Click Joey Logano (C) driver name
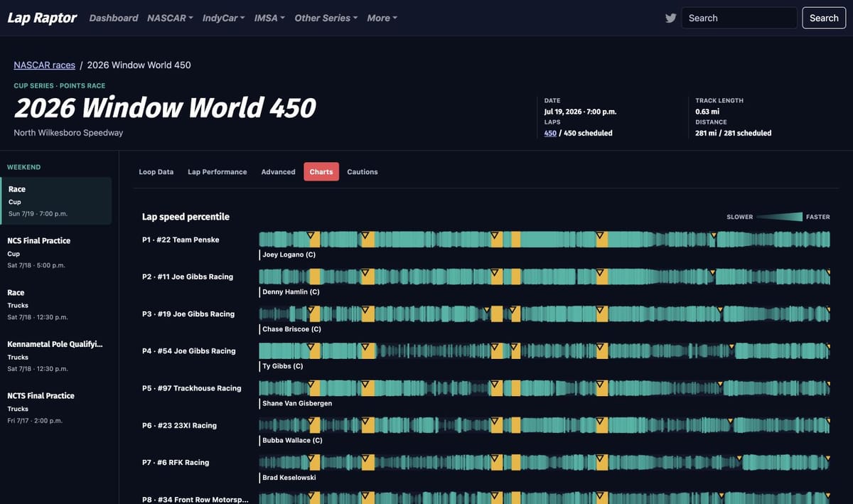This screenshot has height=504, width=853. click(x=289, y=254)
